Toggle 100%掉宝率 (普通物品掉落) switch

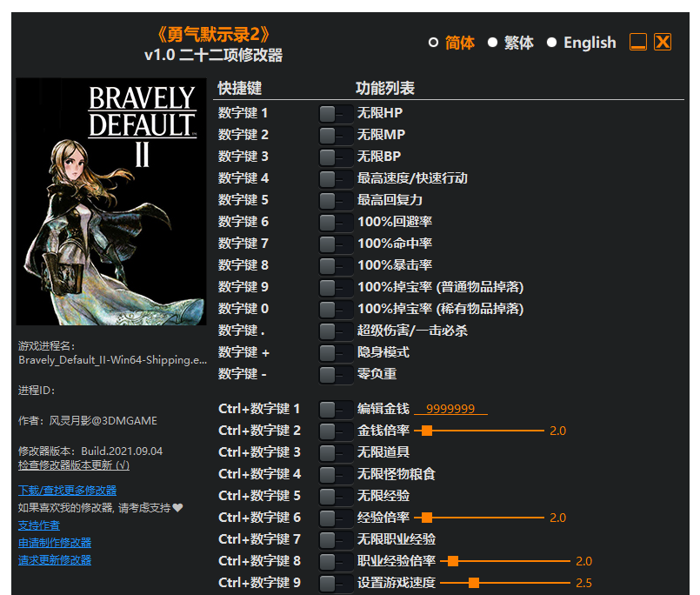(336, 288)
